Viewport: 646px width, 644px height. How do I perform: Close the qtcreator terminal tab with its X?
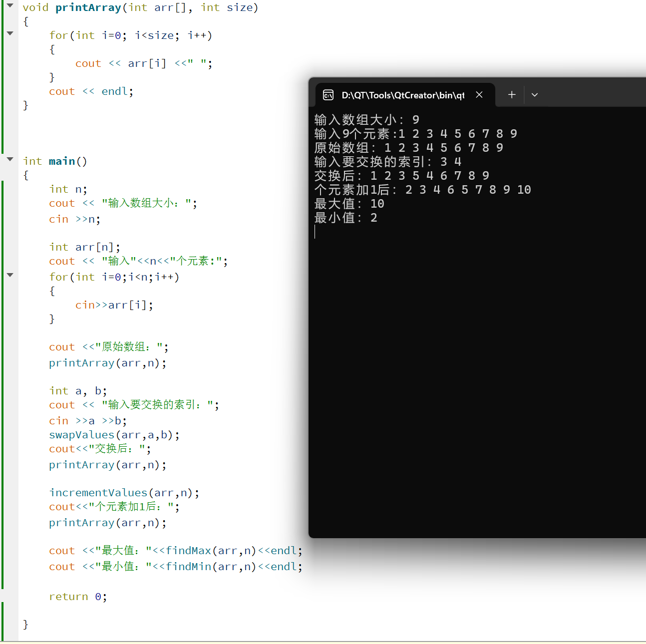click(479, 94)
